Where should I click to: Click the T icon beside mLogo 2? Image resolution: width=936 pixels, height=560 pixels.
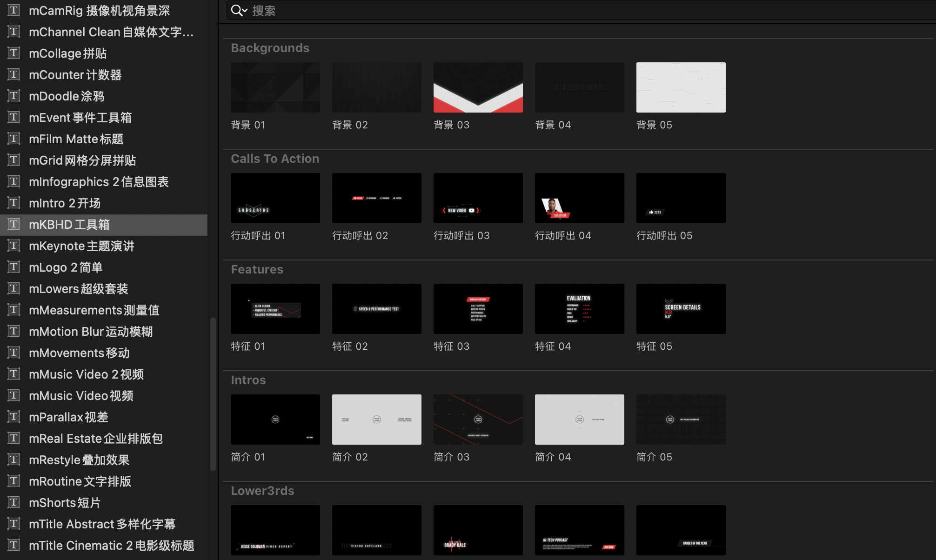[14, 267]
